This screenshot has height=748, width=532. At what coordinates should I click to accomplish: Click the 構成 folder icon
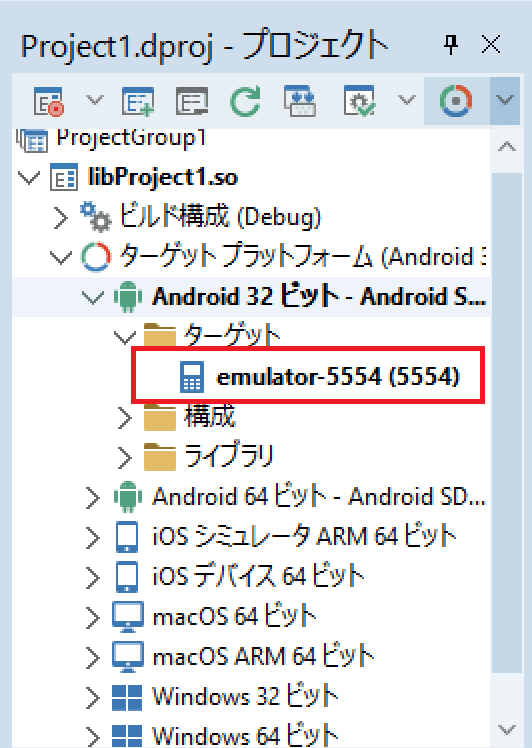pyautogui.click(x=160, y=417)
